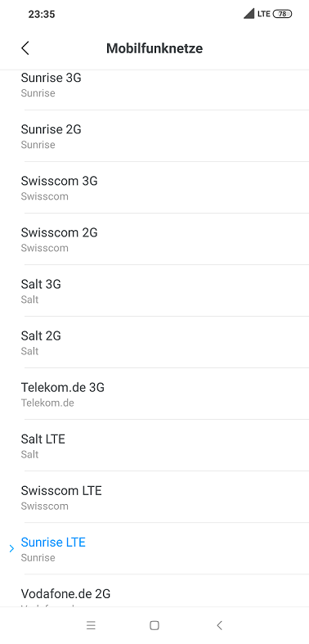Pick the Salt 2G network entry
The width and height of the screenshot is (309, 644).
coord(154,343)
